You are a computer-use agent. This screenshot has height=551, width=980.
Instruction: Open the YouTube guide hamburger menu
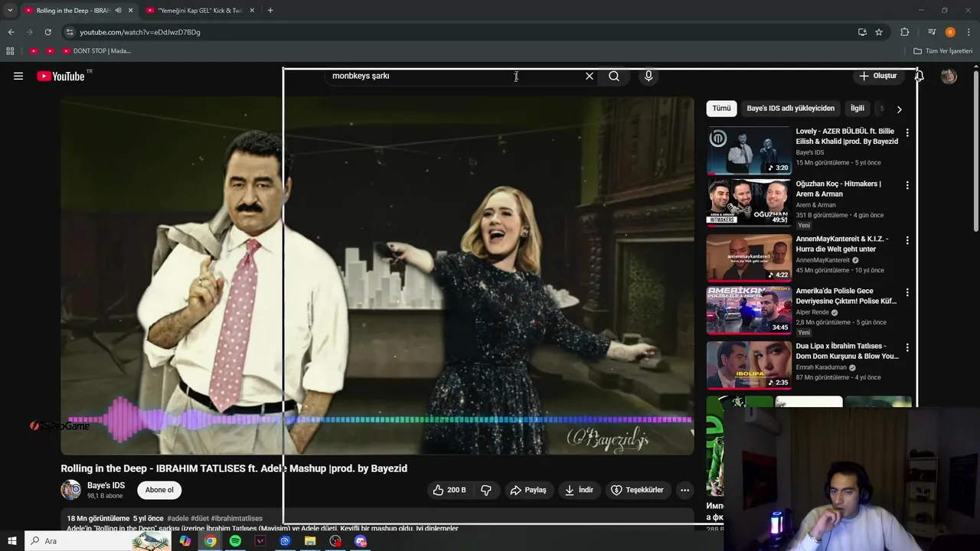[18, 76]
